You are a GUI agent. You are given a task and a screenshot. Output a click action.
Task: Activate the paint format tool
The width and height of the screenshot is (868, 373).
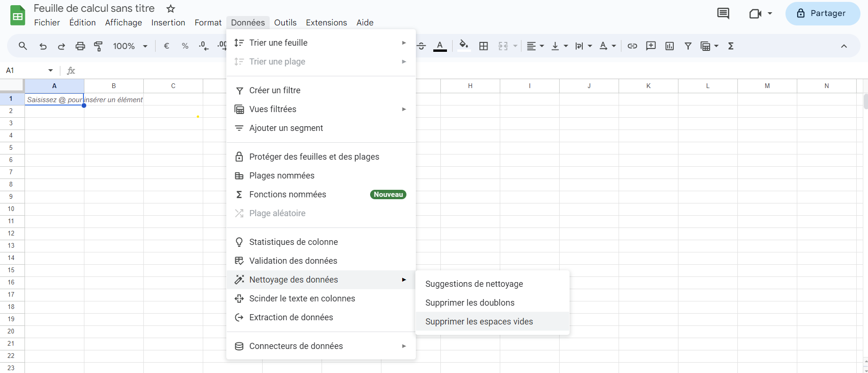[x=99, y=46]
